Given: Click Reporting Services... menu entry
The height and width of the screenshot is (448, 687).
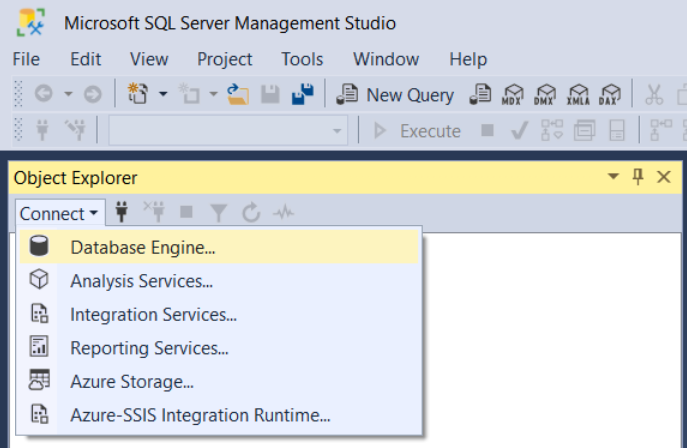Looking at the screenshot, I should (x=149, y=348).
